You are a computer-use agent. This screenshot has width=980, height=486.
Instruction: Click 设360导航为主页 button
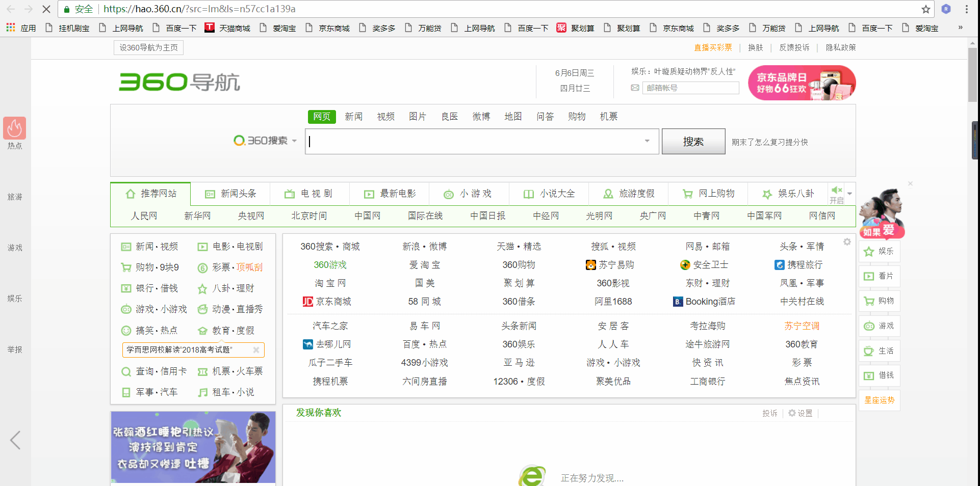pos(149,47)
